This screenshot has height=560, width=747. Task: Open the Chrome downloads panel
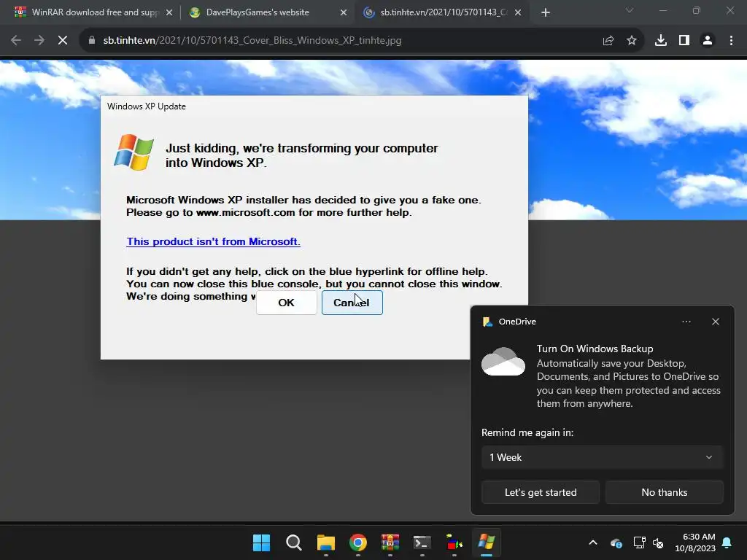click(x=661, y=41)
